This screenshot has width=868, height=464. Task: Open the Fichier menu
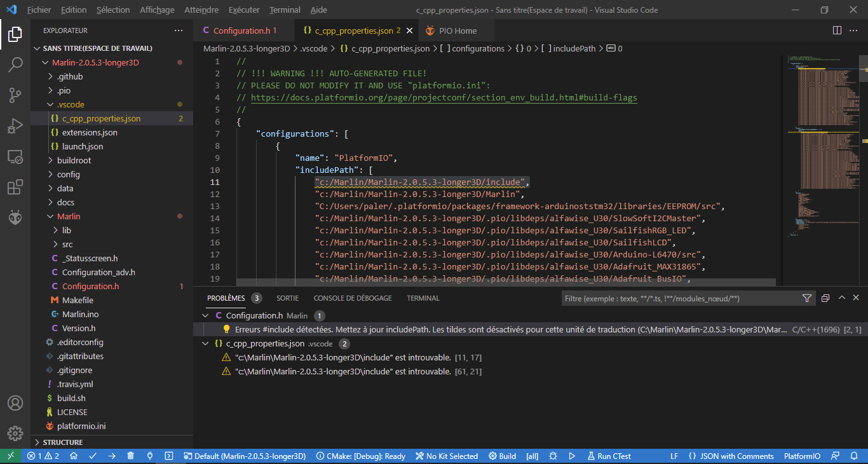tap(39, 10)
